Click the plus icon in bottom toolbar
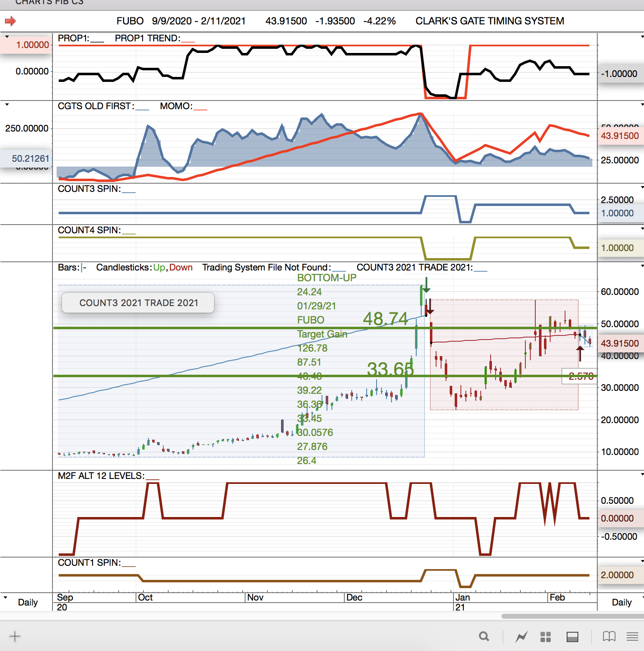 point(15,636)
